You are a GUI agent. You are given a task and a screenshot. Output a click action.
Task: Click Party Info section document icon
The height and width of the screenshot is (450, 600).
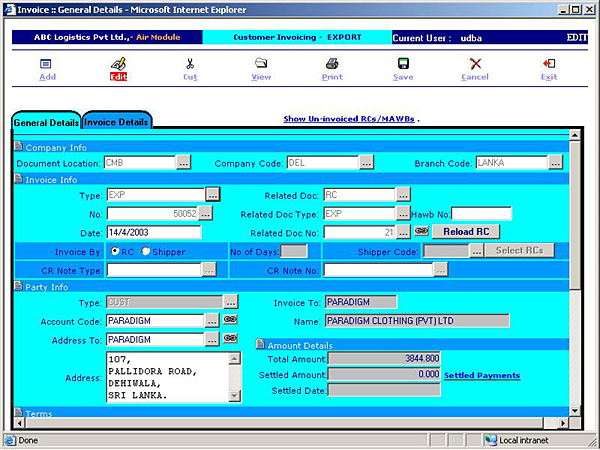(18, 286)
